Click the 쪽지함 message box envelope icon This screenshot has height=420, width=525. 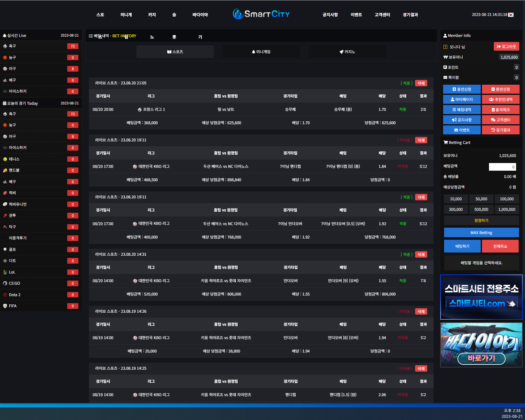(x=445, y=77)
